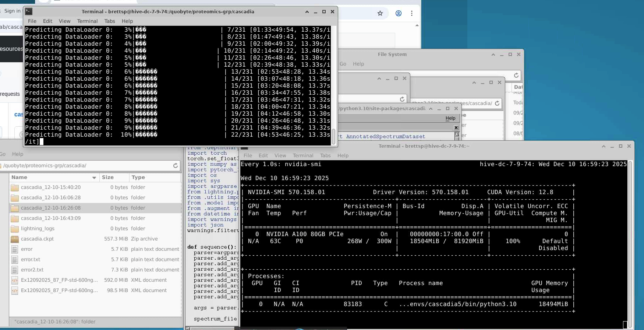
Task: Select the error2.txt text document
Action: 32,270
